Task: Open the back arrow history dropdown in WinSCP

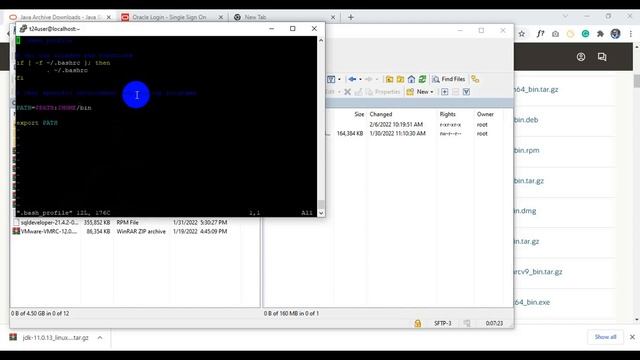Action: coord(360,79)
